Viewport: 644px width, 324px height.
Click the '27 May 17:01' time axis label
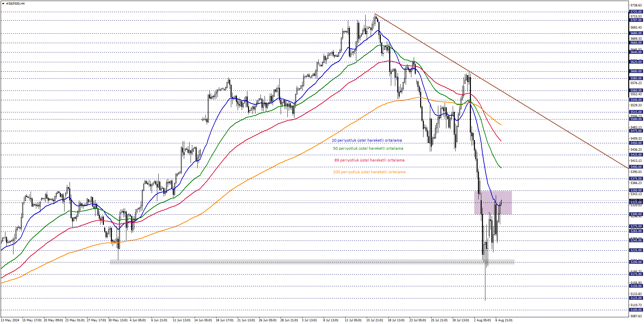pyautogui.click(x=96, y=320)
